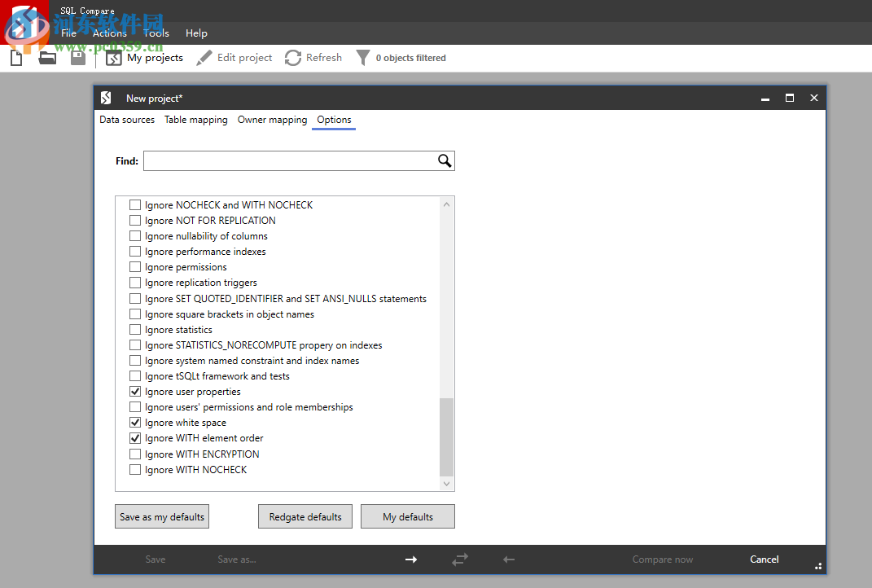The width and height of the screenshot is (872, 588).
Task: Open an existing project via the folder icon
Action: (46, 57)
